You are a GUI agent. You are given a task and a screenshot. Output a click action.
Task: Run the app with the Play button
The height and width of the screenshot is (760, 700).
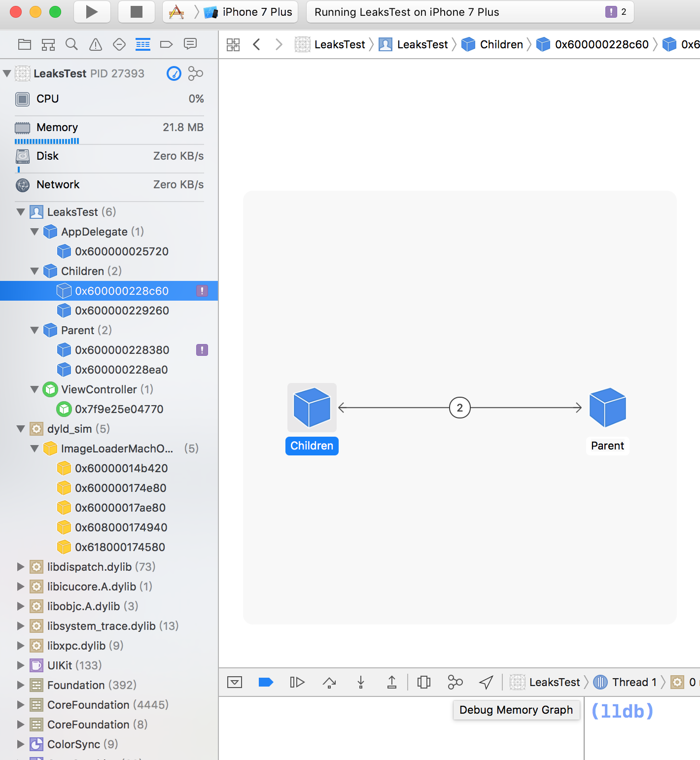click(92, 12)
